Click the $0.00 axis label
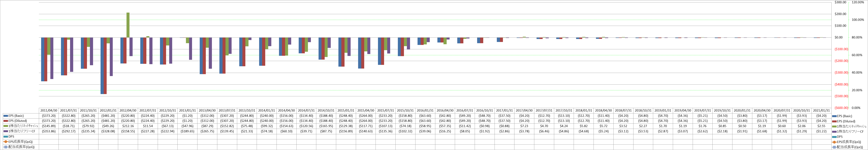868x150 pixels. point(838,37)
